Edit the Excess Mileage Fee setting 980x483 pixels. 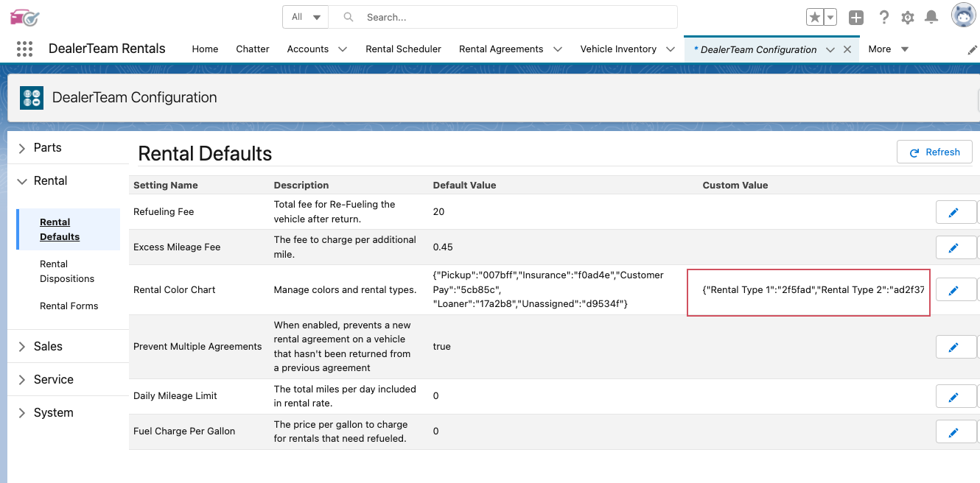point(956,247)
